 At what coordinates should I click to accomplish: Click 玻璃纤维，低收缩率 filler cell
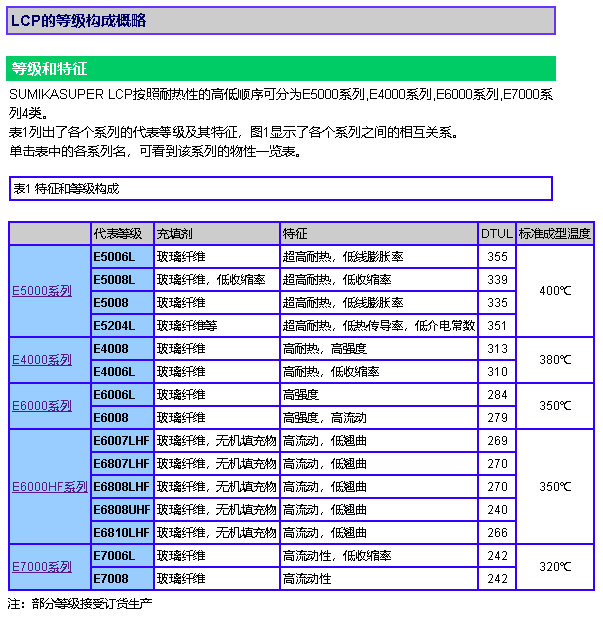[x=217, y=280]
